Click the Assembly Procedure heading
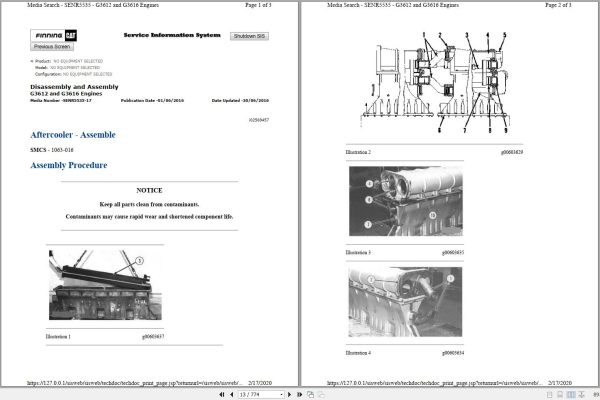The height and width of the screenshot is (400, 600). pos(68,165)
